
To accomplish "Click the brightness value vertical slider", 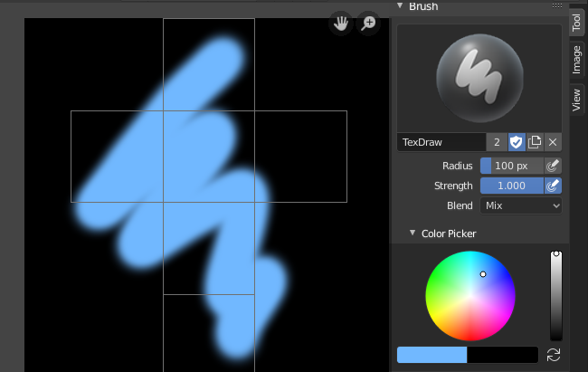I will (556, 296).
